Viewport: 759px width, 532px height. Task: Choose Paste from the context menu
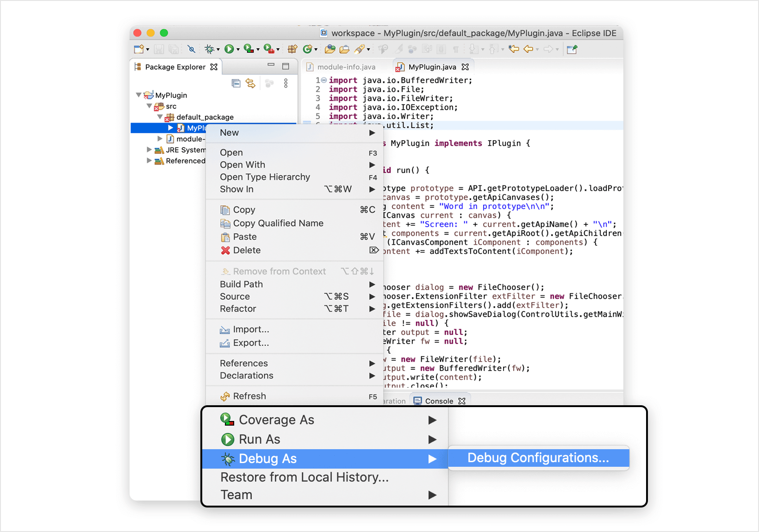coord(294,237)
